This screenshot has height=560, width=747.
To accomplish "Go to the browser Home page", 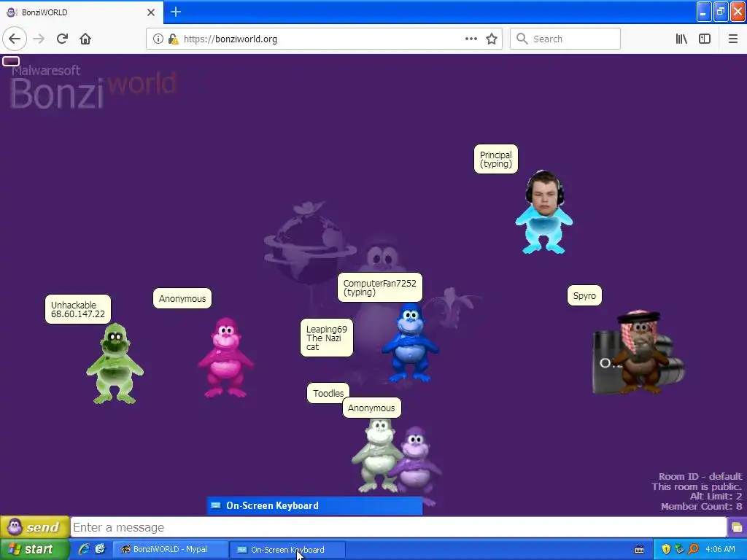I will pyautogui.click(x=85, y=39).
